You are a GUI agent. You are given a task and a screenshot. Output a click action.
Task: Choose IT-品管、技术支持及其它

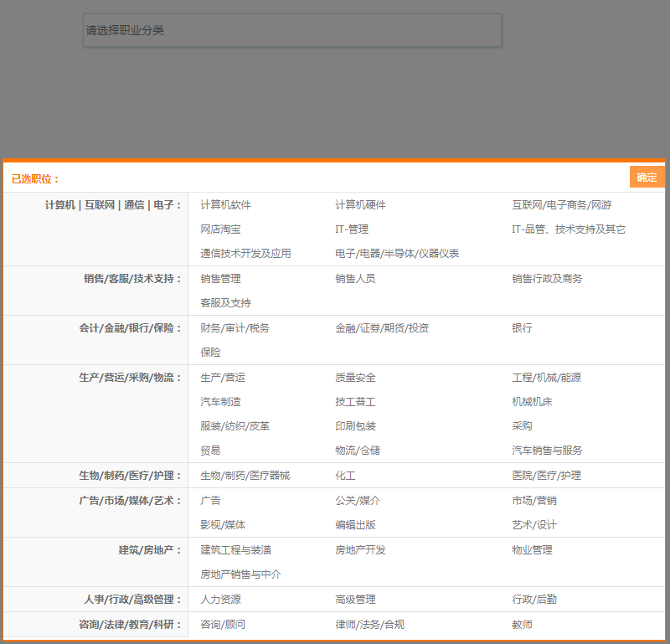click(x=569, y=229)
